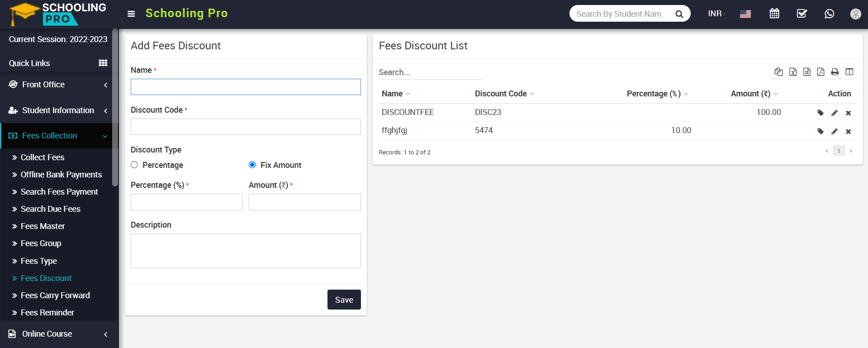This screenshot has width=868, height=348.
Task: Sort the list by Percentage column
Action: pyautogui.click(x=658, y=94)
